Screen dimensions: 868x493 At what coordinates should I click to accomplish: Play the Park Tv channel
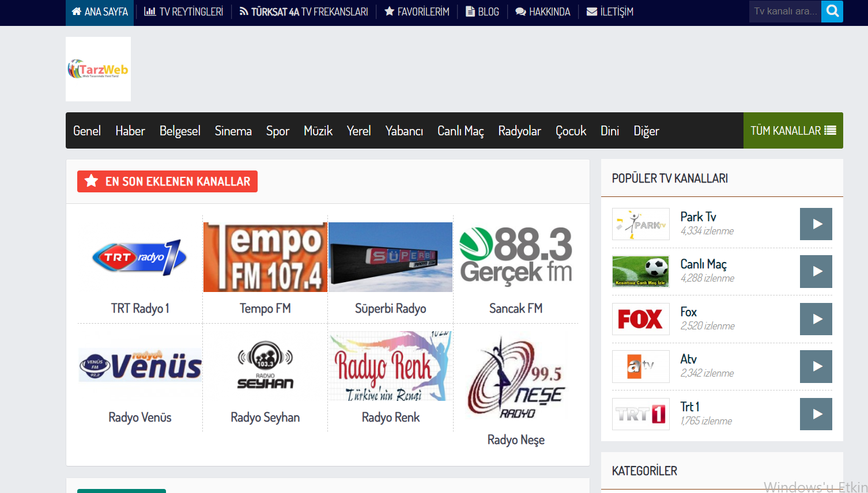pyautogui.click(x=816, y=224)
